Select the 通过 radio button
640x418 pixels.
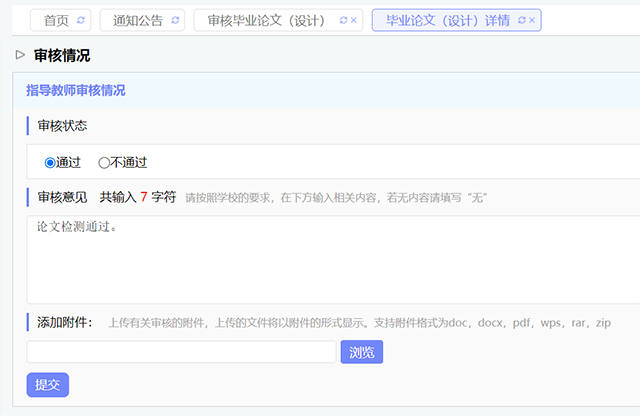click(50, 162)
